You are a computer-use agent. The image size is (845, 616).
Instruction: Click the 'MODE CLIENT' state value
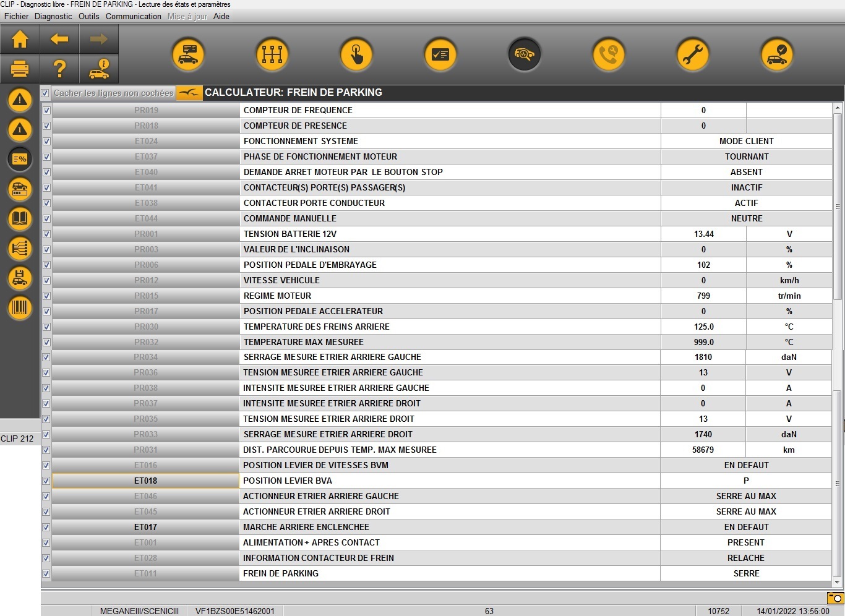[x=746, y=141]
